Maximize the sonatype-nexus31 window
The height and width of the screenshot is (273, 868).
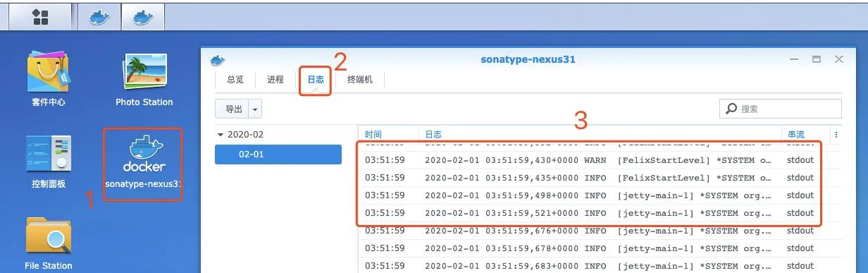click(x=816, y=59)
